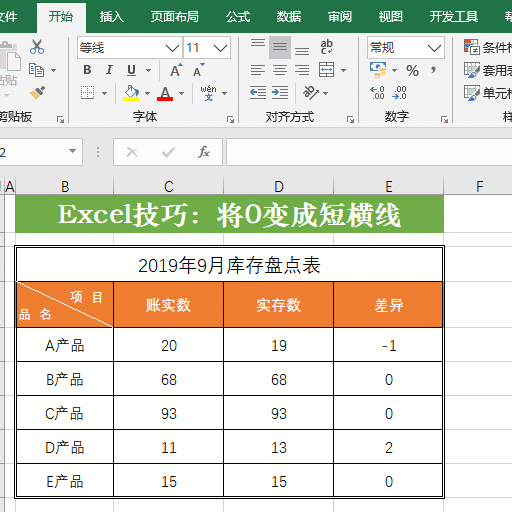512x512 pixels.
Task: Decrease decimal places
Action: click(x=399, y=93)
